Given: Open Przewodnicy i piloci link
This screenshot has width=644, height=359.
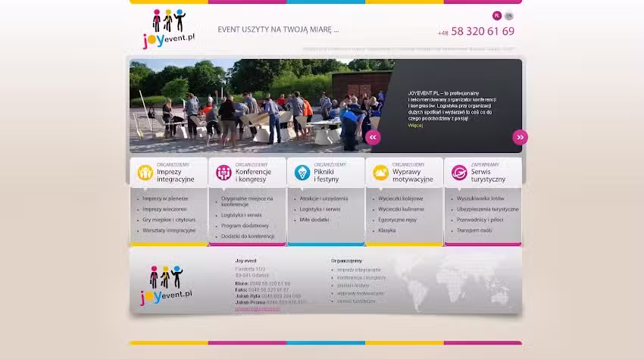Looking at the screenshot, I should tap(480, 220).
